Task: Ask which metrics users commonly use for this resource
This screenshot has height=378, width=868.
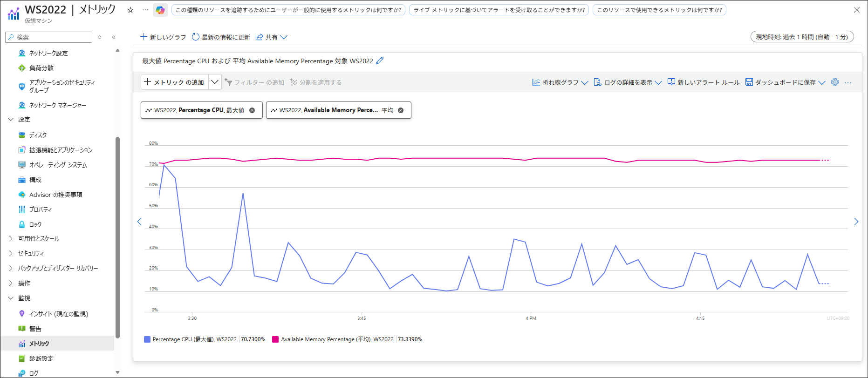Action: 288,10
